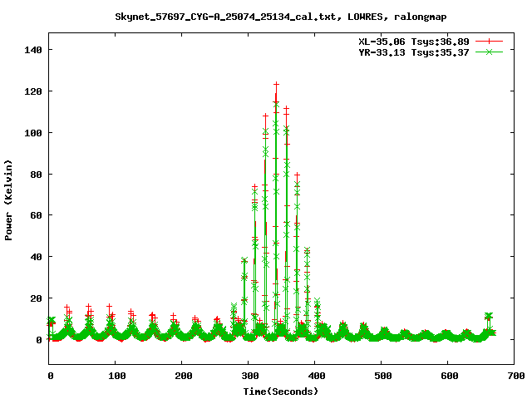This screenshot has width=532, height=399.
Task: Click the 400 x-axis tick label
Action: click(x=317, y=376)
